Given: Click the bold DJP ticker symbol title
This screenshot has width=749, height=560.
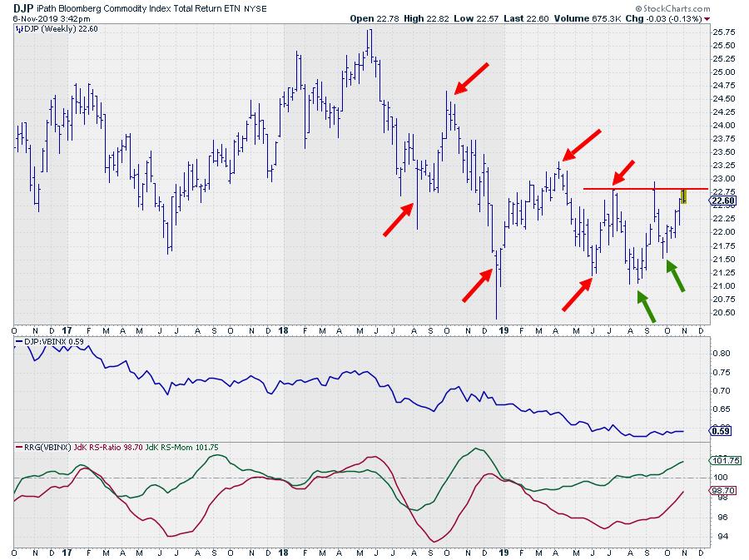Looking at the screenshot, I should click(x=23, y=8).
